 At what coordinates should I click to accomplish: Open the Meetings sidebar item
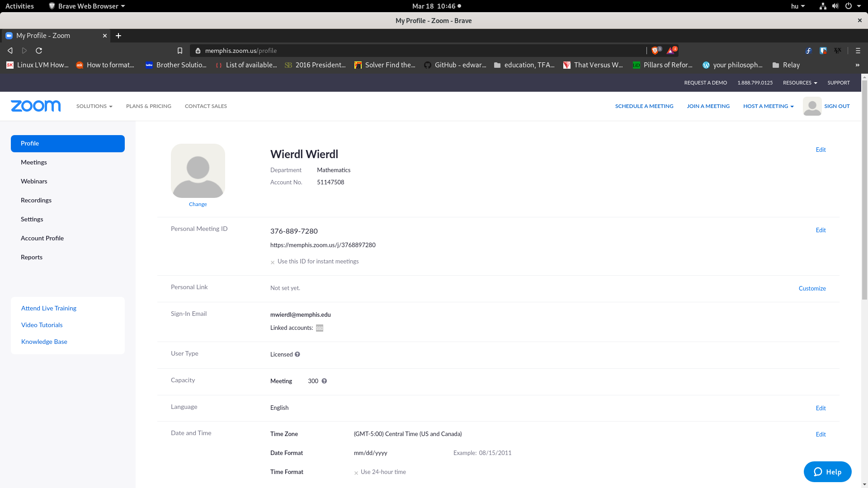tap(68, 162)
